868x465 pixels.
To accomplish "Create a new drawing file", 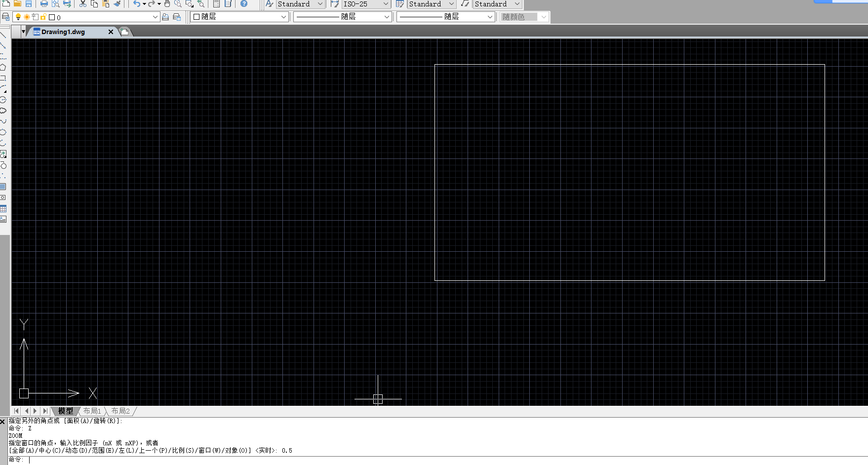I will coord(6,3).
